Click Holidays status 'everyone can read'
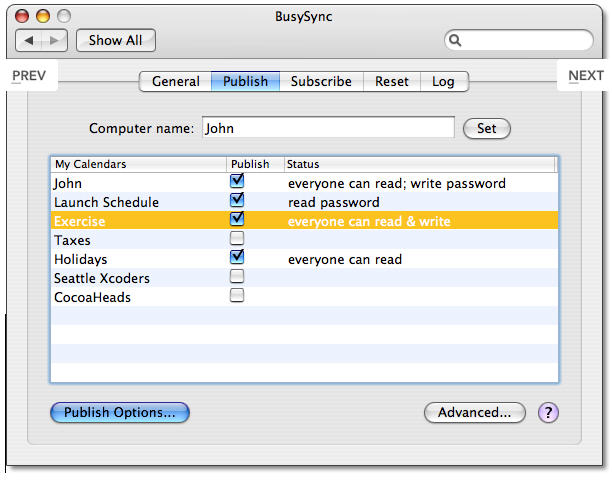The height and width of the screenshot is (480, 612). 345,260
